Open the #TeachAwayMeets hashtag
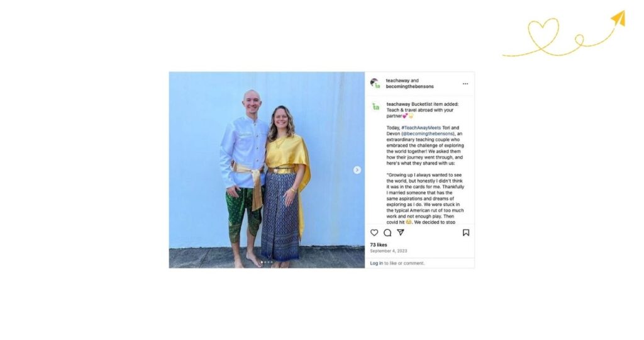 pos(421,128)
